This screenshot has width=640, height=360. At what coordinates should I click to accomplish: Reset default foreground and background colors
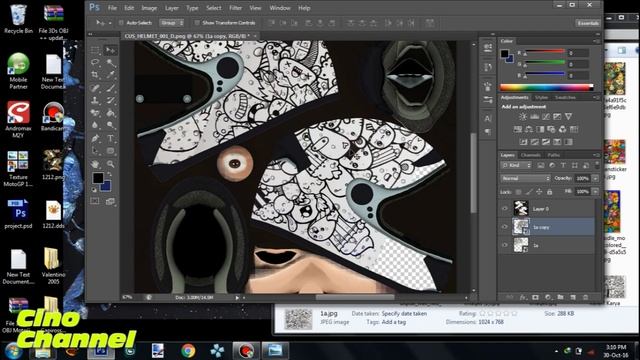click(94, 190)
